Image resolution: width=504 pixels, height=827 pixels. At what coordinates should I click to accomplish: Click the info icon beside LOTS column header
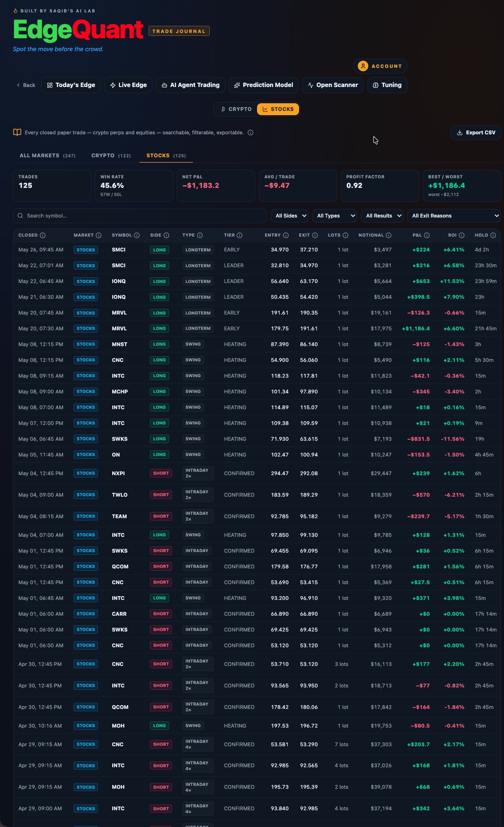[345, 235]
